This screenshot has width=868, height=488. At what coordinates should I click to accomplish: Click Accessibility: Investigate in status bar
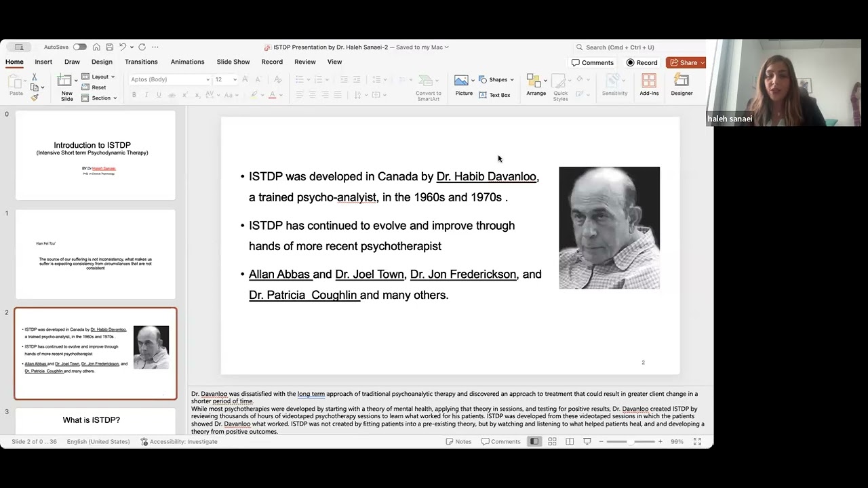point(179,442)
